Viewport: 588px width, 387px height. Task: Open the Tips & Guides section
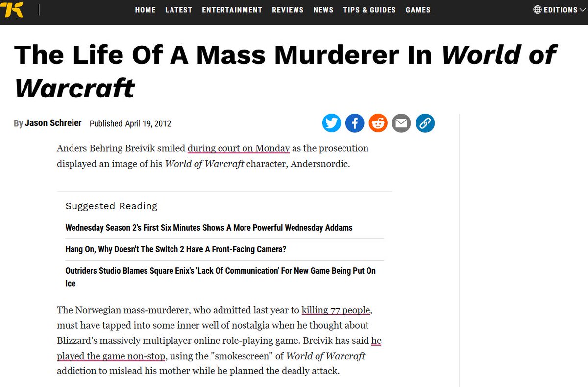tap(369, 10)
